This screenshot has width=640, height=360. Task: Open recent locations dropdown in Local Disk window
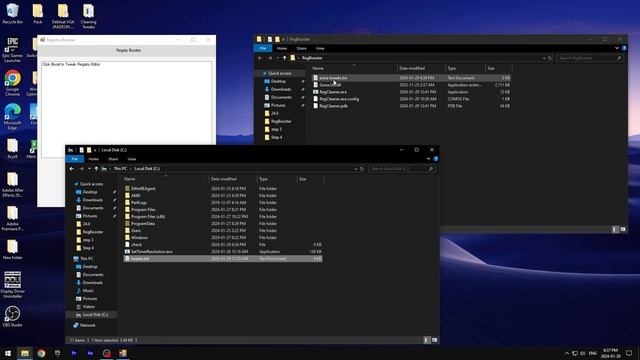(x=89, y=169)
